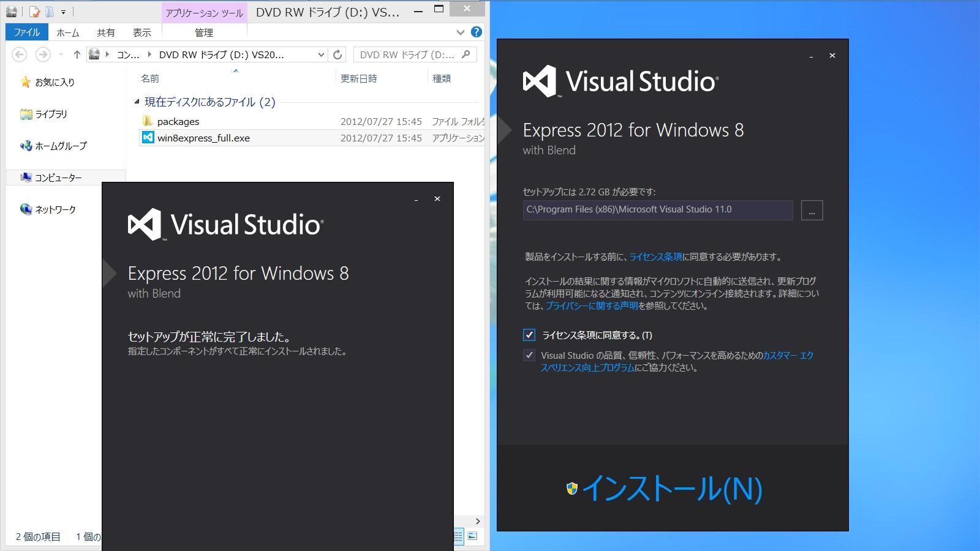Viewport: 980px width, 551px height.
Task: Click the magnifier icon in the search box
Action: (x=466, y=54)
